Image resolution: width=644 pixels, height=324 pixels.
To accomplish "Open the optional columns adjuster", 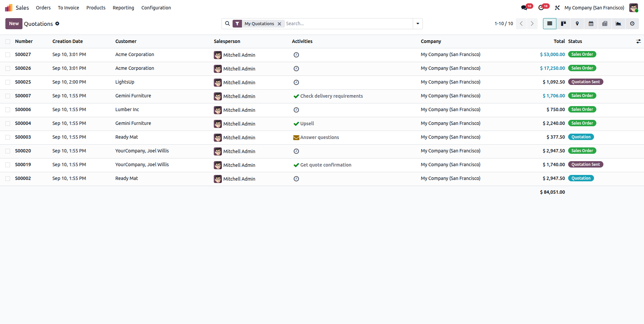I will 638,41.
